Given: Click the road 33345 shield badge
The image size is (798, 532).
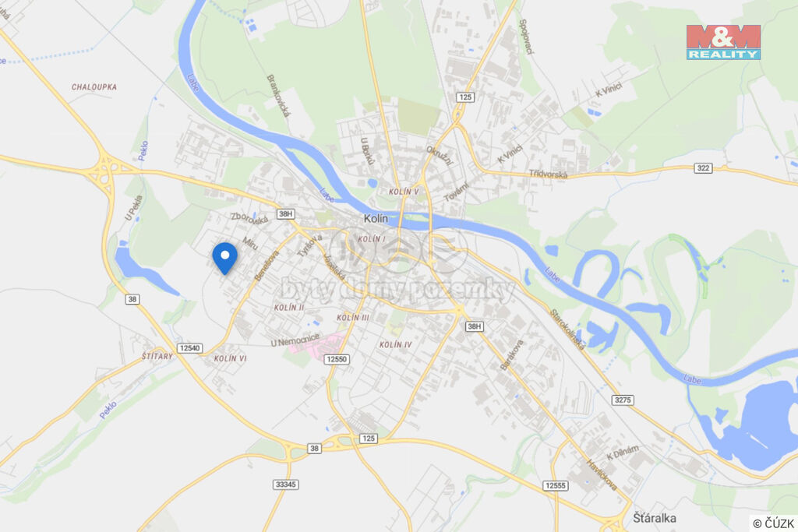Looking at the screenshot, I should (285, 484).
